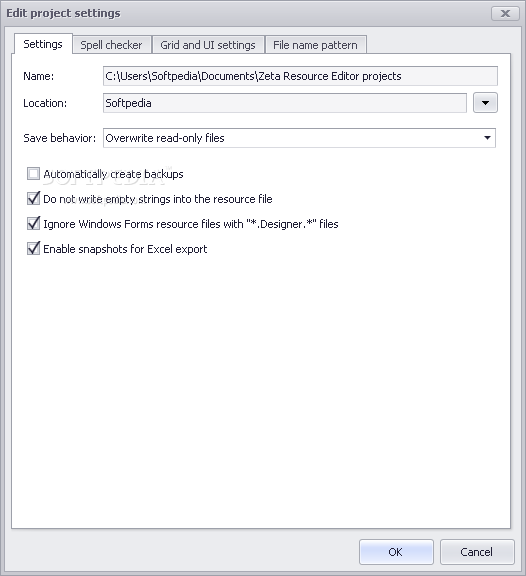Enable Automatically create backups checkbox
This screenshot has height=576, width=526.
tap(33, 173)
